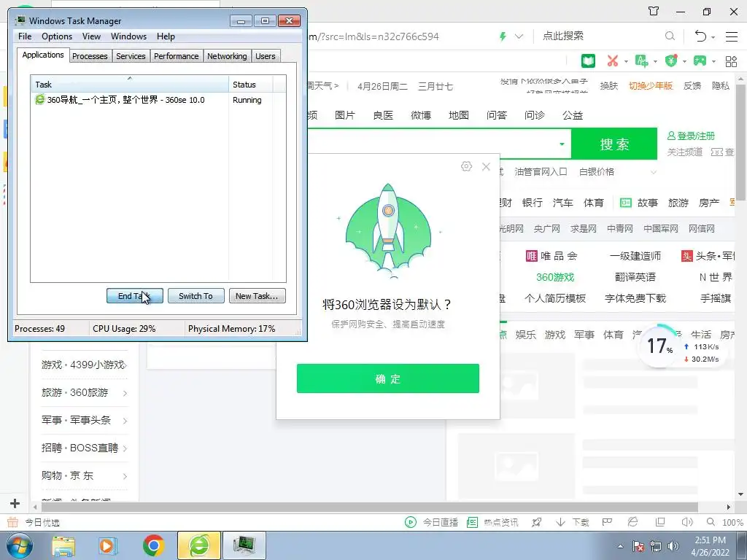The width and height of the screenshot is (747, 560).
Task: Click the 今日优选 gift icon
Action: (x=13, y=522)
